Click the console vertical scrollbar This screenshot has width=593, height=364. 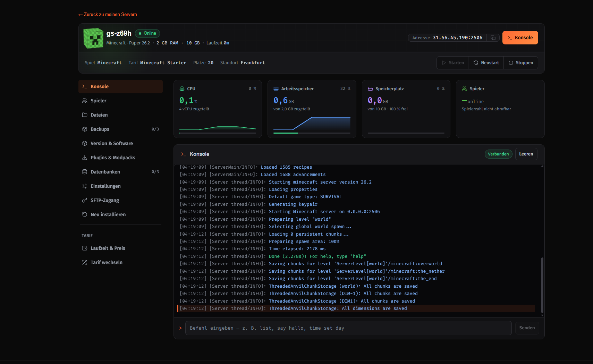[542, 285]
